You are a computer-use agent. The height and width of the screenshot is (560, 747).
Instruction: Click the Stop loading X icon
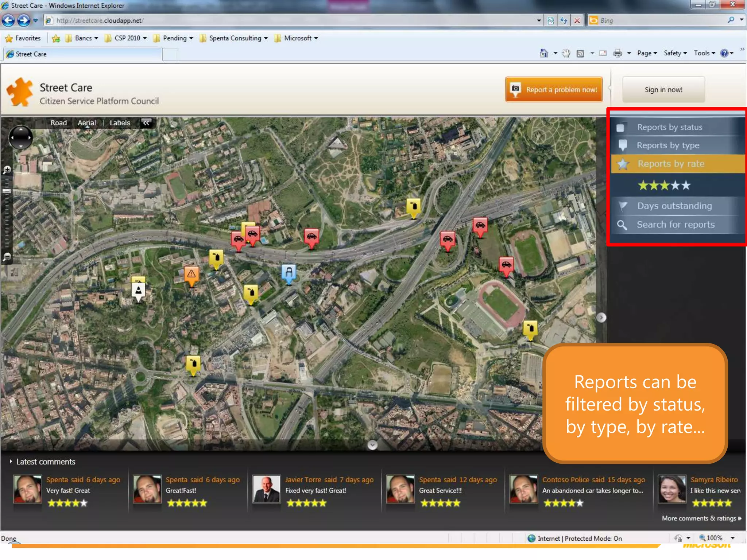(x=577, y=21)
